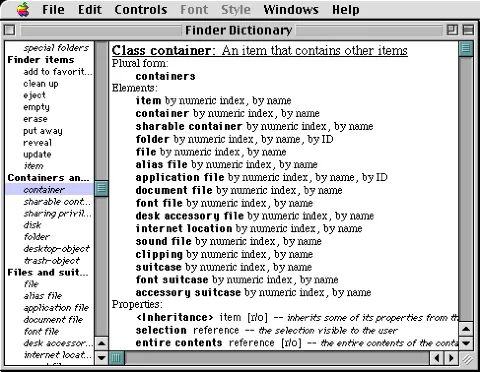Screen dimensions: 480x372
Task: Click the horizontal scrollbar thumb
Action: tap(116, 358)
